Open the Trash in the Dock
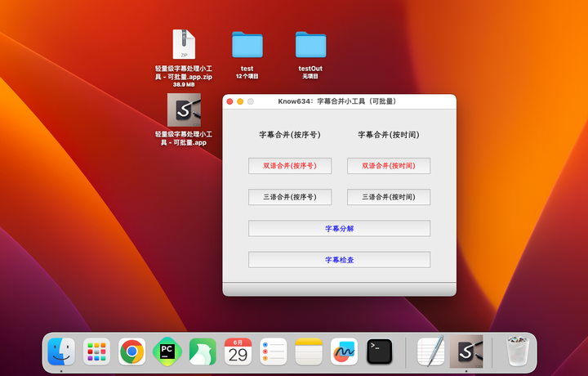 pos(518,351)
